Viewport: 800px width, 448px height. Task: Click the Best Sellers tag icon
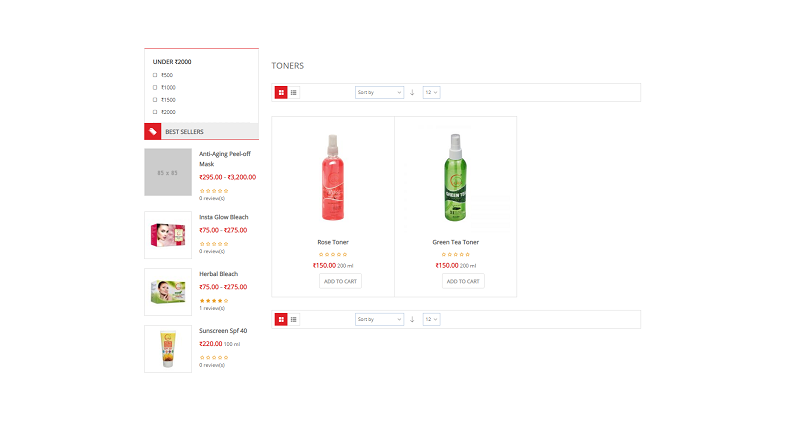(x=152, y=131)
